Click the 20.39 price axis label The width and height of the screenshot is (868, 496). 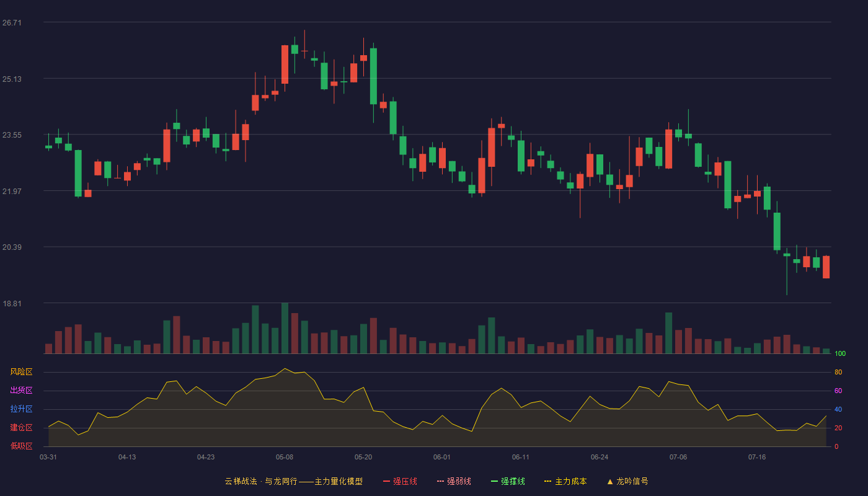12,247
